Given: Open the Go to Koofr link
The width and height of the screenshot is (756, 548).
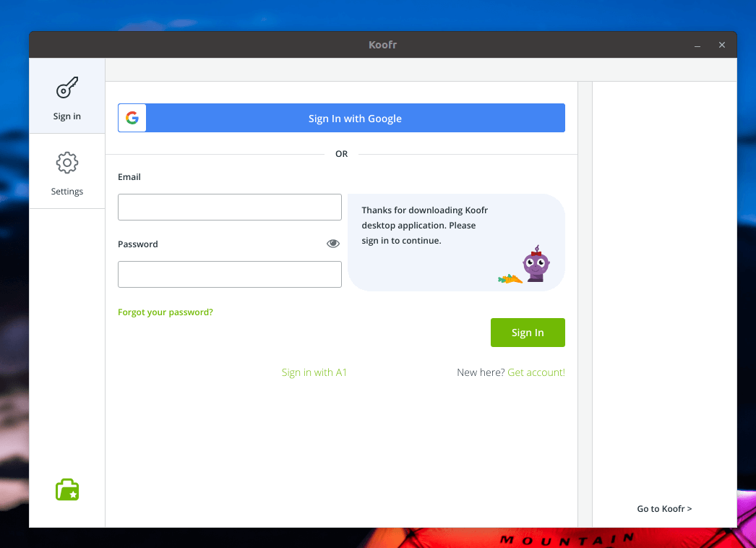Looking at the screenshot, I should click(x=664, y=509).
